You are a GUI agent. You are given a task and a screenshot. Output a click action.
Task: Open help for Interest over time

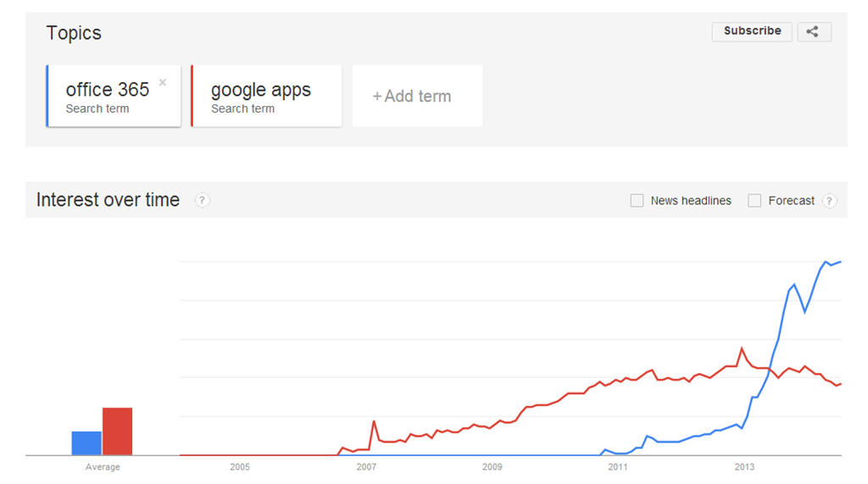coord(202,201)
